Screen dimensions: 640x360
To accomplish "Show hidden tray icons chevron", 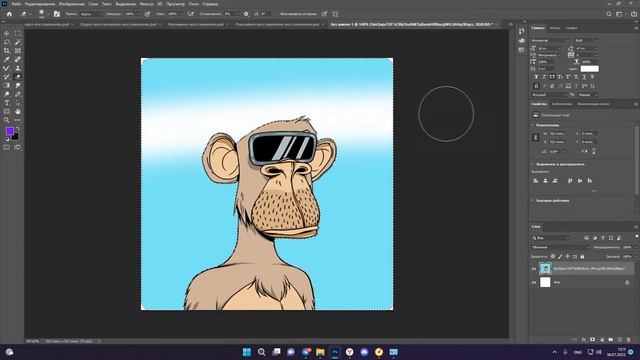I will [x=555, y=352].
